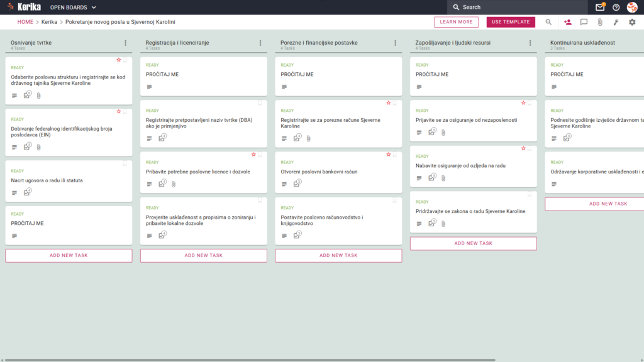Open 'PROČITAJ ME' card in 'Registracija i licenciranje' column

click(204, 76)
